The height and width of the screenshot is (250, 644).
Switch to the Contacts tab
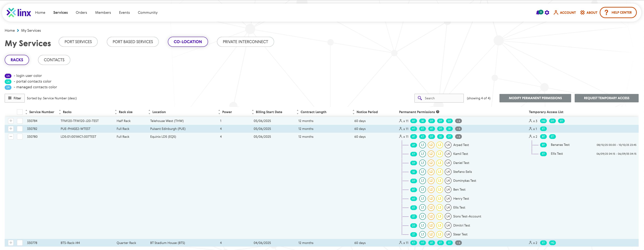point(54,60)
